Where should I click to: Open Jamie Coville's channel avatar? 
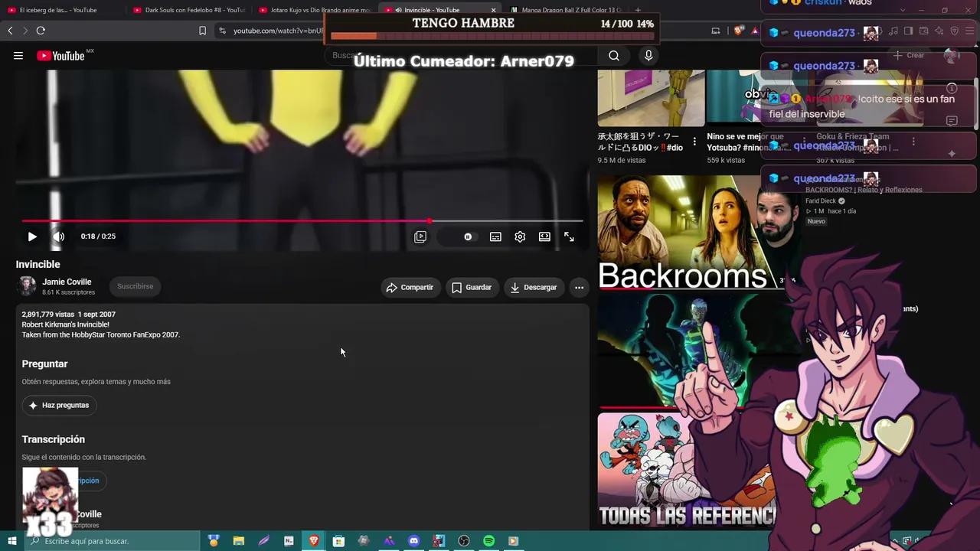[x=27, y=286]
